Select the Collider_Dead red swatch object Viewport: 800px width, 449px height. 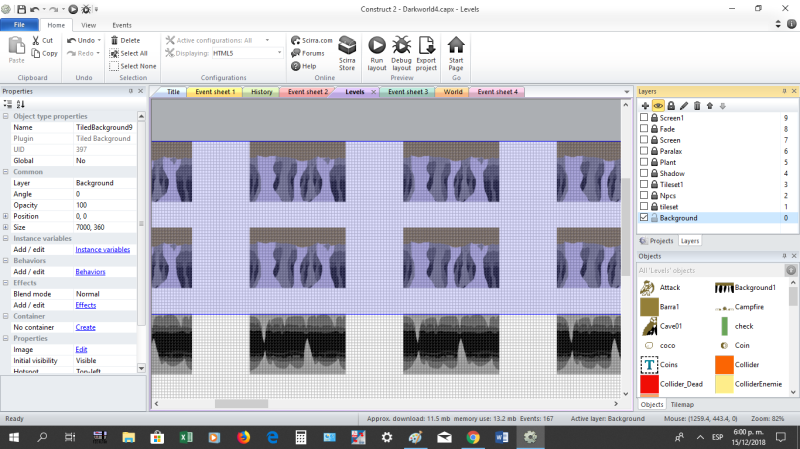click(x=649, y=384)
